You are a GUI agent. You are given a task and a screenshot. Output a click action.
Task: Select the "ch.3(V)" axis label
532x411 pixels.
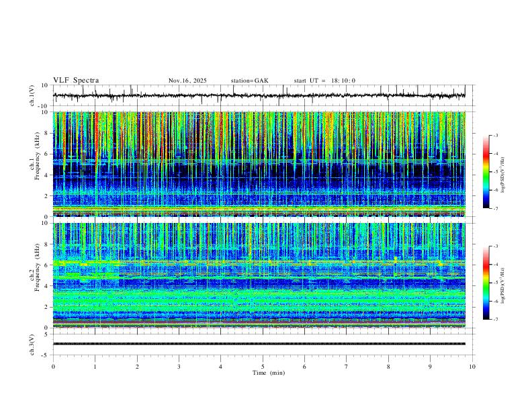(x=32, y=345)
